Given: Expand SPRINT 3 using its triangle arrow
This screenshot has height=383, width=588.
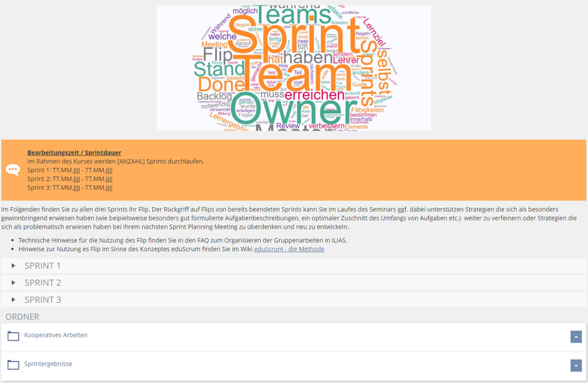Looking at the screenshot, I should (14, 300).
